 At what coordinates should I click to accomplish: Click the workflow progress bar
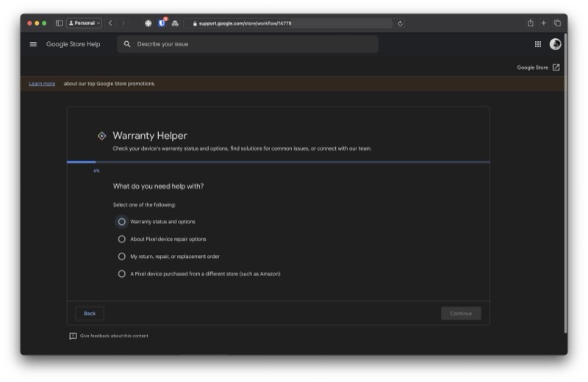coord(279,162)
